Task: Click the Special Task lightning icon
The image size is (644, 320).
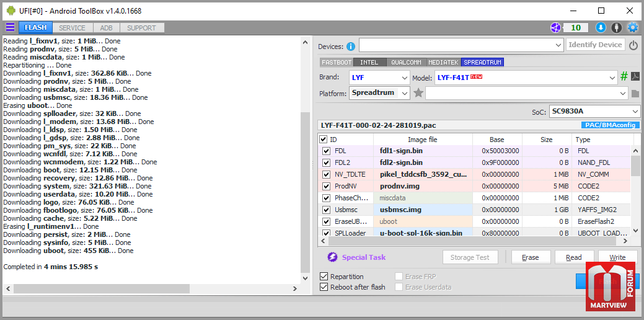Action: (x=332, y=257)
